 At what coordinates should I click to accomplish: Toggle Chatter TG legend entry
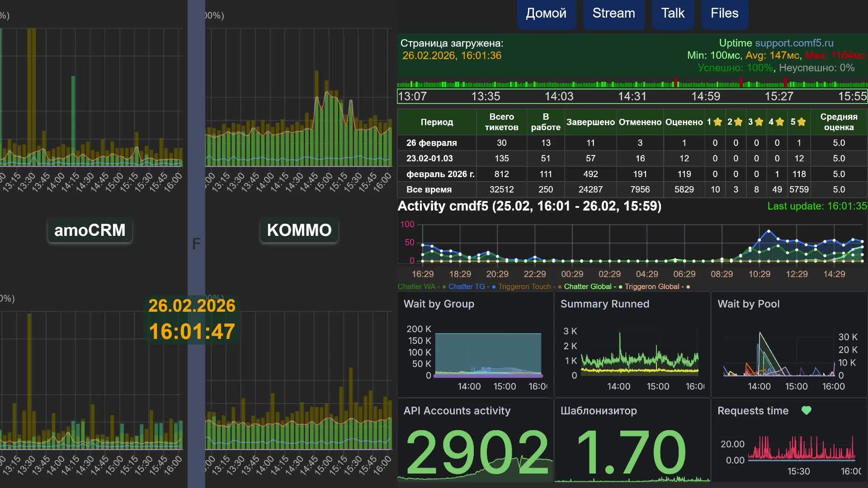pos(467,286)
